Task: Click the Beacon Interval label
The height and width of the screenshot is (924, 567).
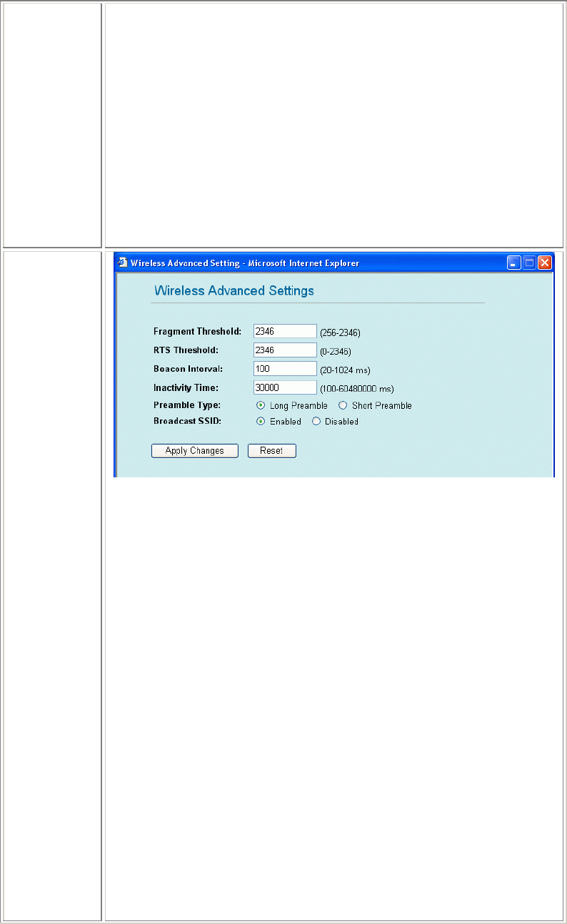Action: pos(189,368)
